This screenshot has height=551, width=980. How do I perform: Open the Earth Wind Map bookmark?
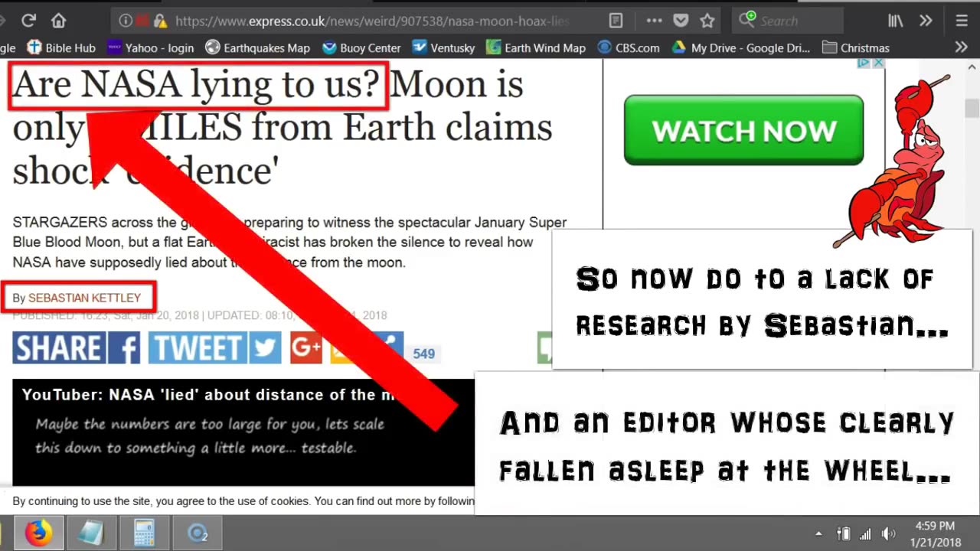[536, 47]
